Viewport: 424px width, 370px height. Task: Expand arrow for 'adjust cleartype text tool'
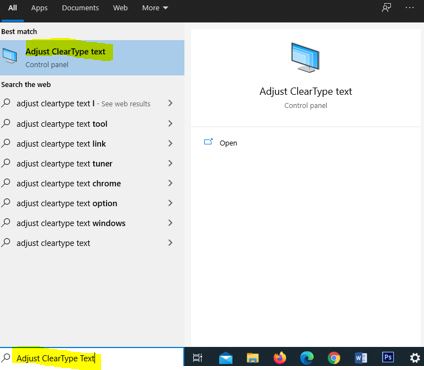[170, 124]
